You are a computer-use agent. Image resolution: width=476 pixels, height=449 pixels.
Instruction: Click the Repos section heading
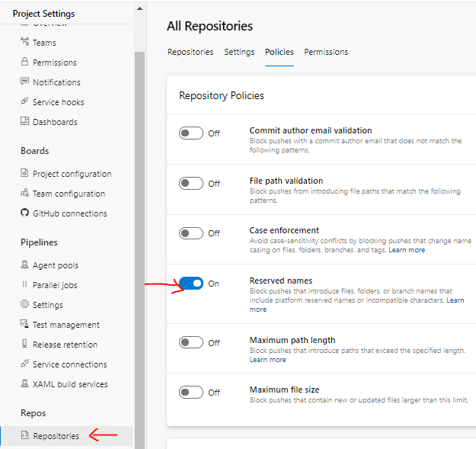coord(33,413)
